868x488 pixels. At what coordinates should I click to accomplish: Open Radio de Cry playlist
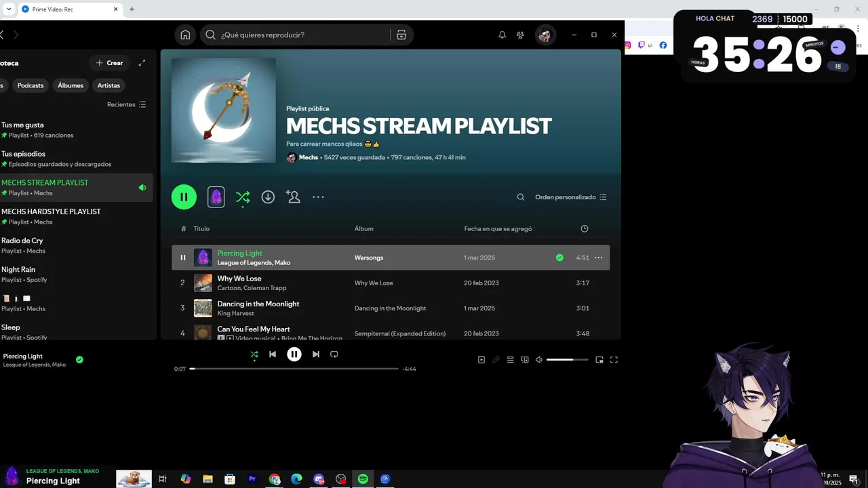(76, 245)
